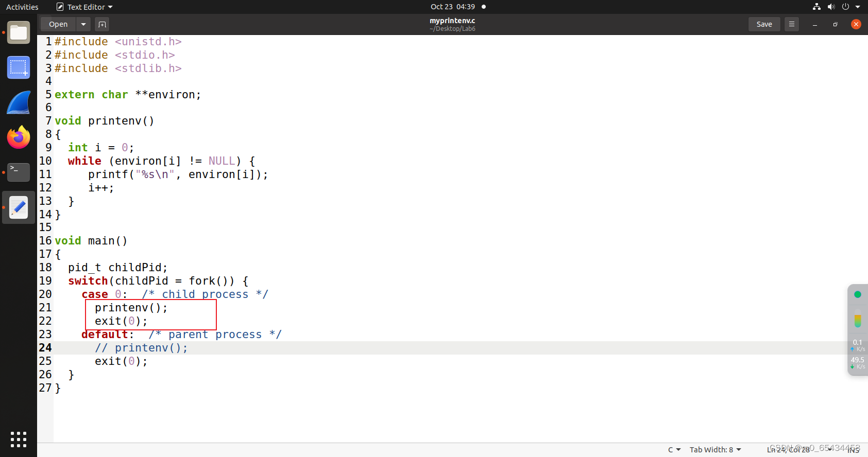Open the Tab Width: 8 selector

point(716,450)
